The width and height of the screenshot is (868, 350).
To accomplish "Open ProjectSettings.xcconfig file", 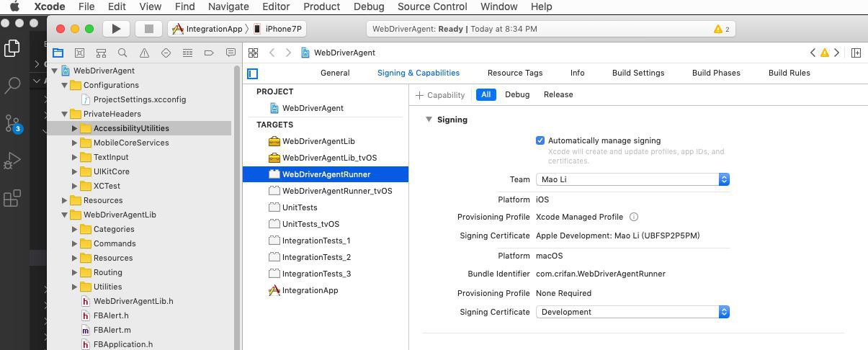I will click(140, 99).
